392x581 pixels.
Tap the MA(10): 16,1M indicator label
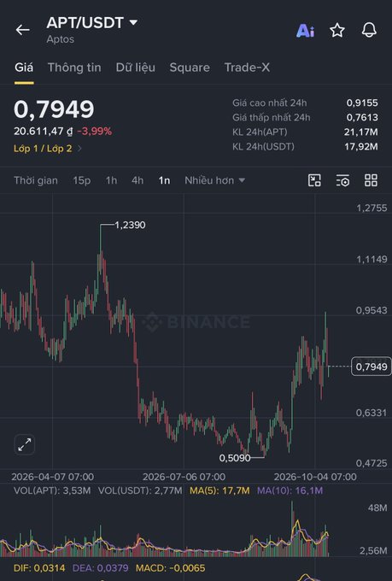(290, 490)
